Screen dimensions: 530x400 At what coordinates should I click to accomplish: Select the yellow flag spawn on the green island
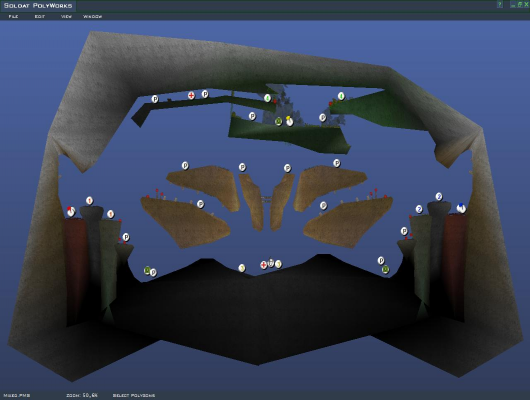click(x=289, y=121)
